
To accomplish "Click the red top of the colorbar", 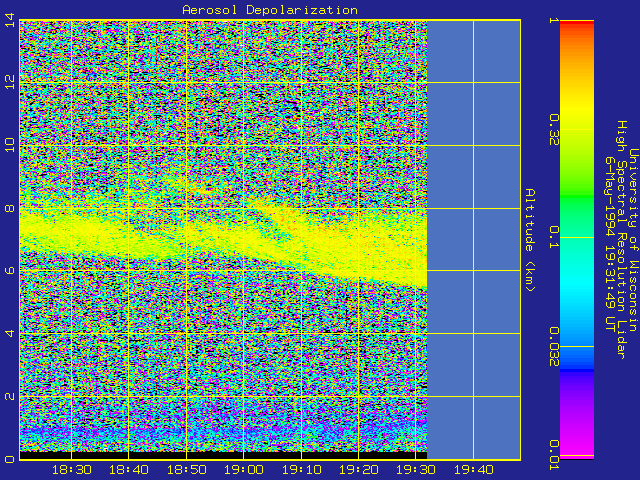I will tap(577, 24).
